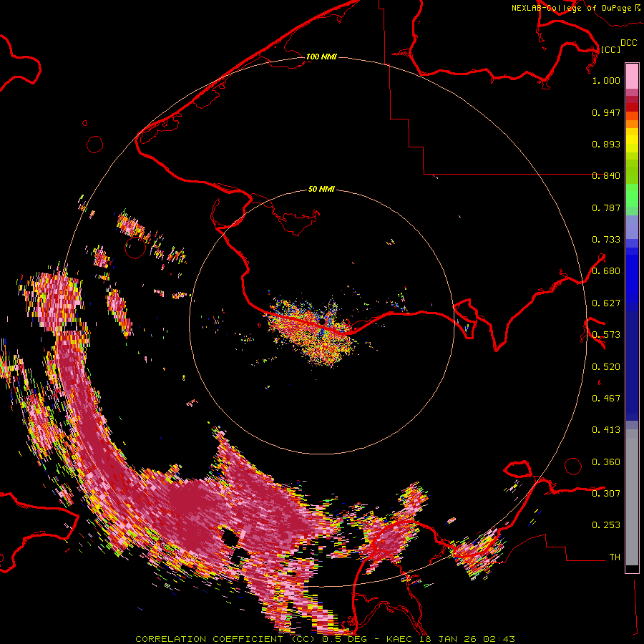The width and height of the screenshot is (644, 644).
Task: Click the 0.680 color scale value
Action: tap(606, 271)
